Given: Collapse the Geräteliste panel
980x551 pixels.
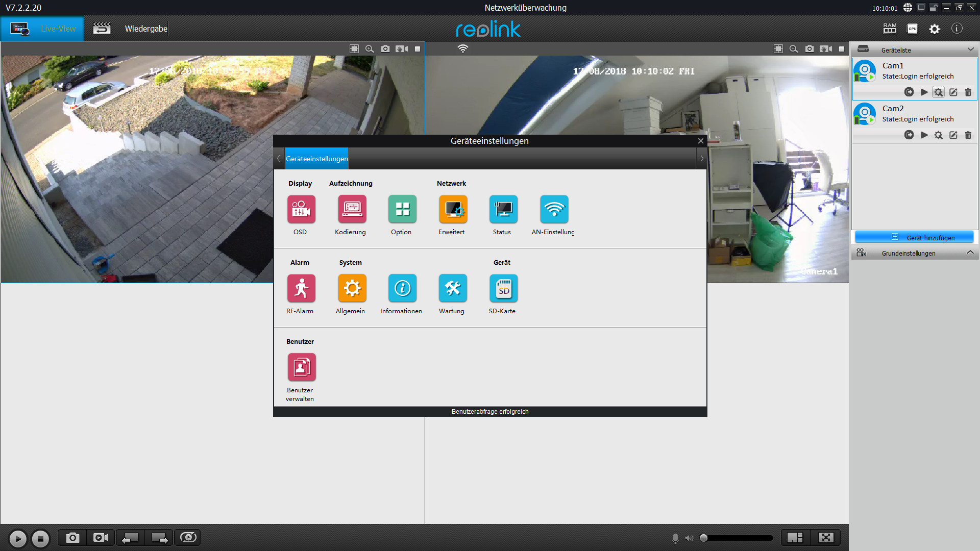Looking at the screenshot, I should [970, 49].
